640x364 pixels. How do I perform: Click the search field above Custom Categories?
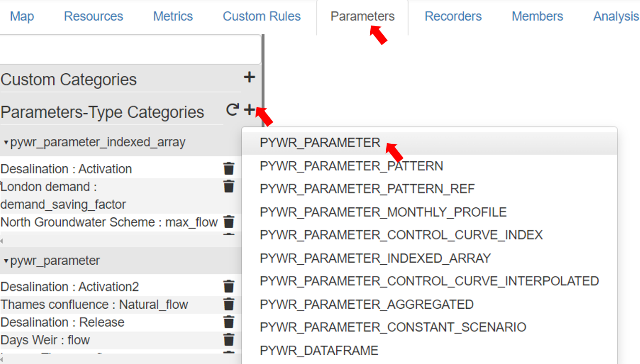[x=130, y=50]
